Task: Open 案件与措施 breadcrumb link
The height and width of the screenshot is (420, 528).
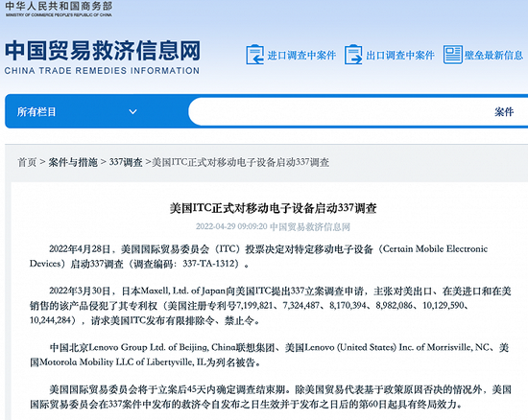Action: (x=73, y=162)
